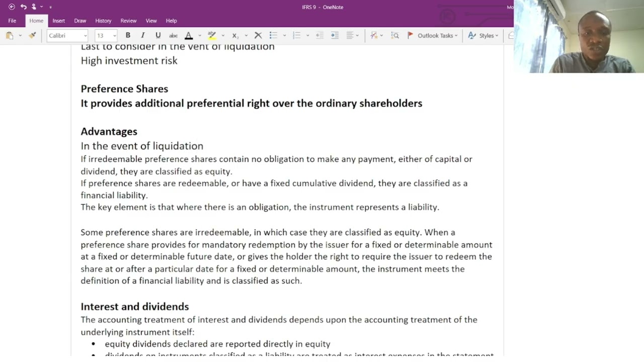Select the Home ribbon tab
The height and width of the screenshot is (362, 644).
36,21
